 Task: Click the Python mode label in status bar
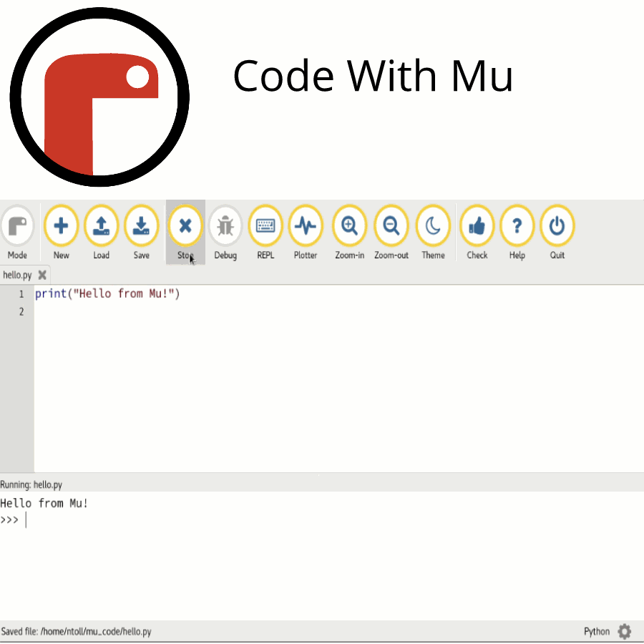[597, 631]
